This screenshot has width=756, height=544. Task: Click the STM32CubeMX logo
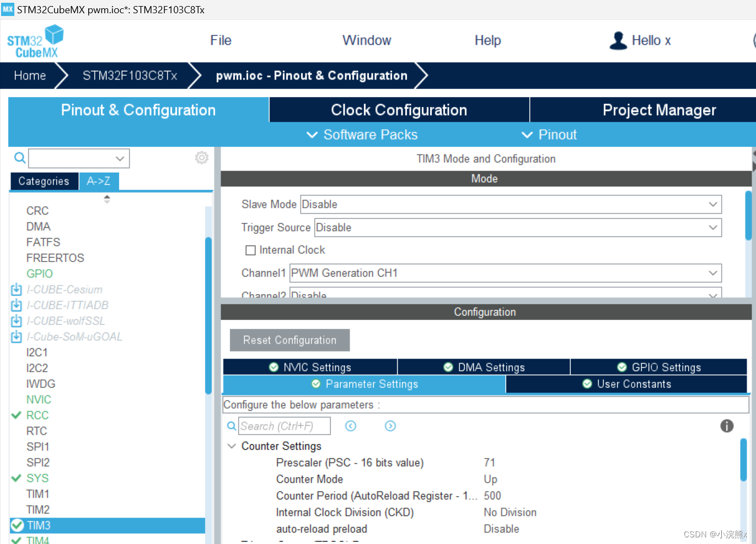pyautogui.click(x=35, y=41)
